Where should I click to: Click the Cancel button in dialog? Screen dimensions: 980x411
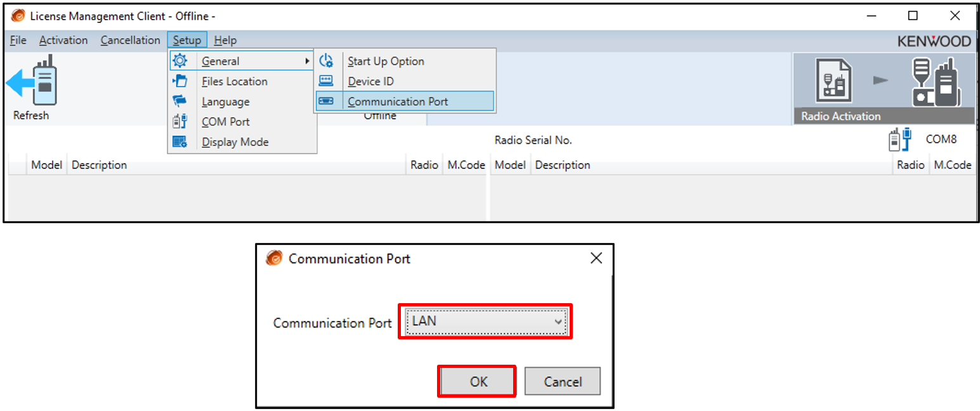[563, 381]
